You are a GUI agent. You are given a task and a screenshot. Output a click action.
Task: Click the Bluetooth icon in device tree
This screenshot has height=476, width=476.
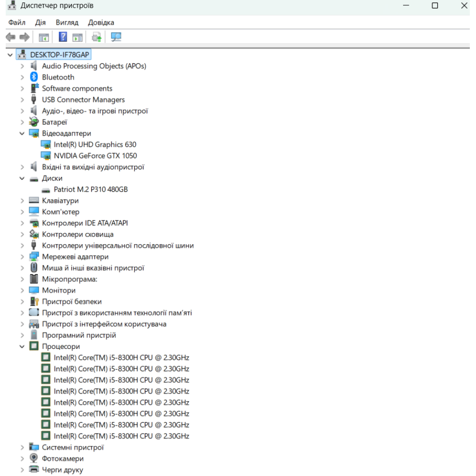(34, 77)
